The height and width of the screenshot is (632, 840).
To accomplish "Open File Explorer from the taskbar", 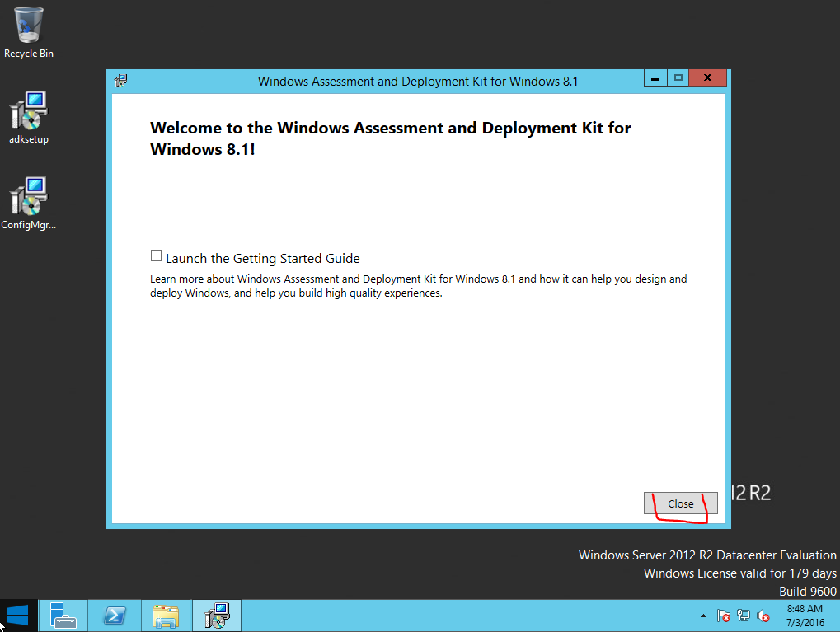I will tap(166, 616).
